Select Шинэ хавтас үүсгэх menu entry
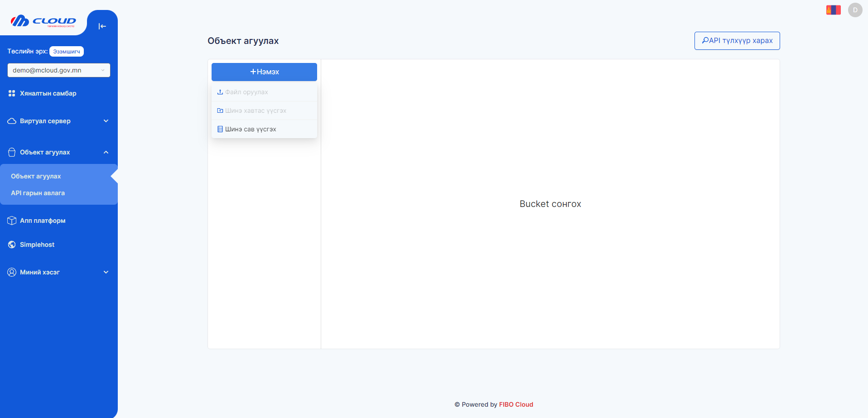This screenshot has width=868, height=418. [x=256, y=111]
